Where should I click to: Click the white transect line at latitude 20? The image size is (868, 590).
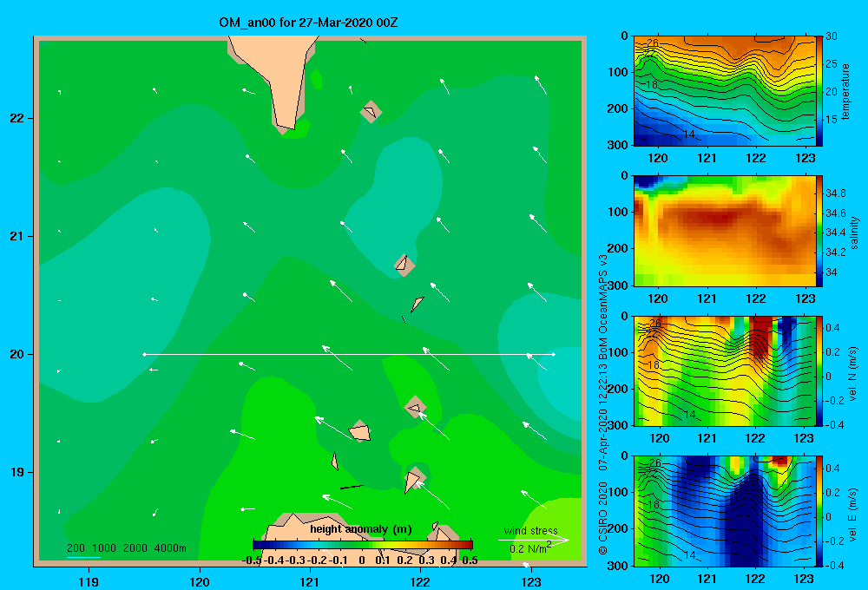(x=349, y=354)
